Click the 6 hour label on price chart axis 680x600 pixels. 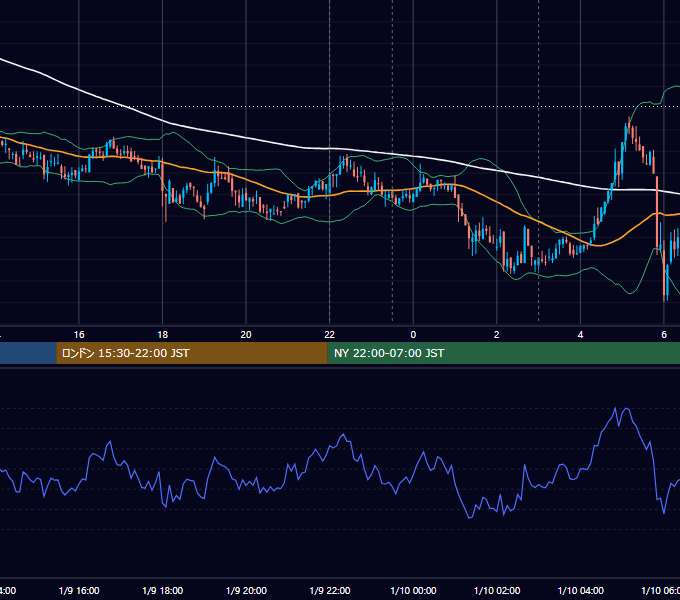click(x=664, y=335)
